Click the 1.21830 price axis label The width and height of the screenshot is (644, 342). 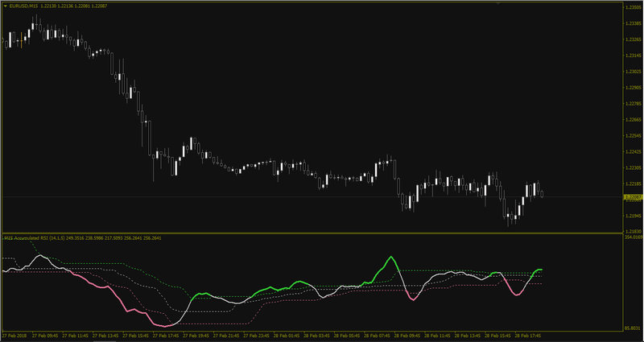tap(633, 231)
